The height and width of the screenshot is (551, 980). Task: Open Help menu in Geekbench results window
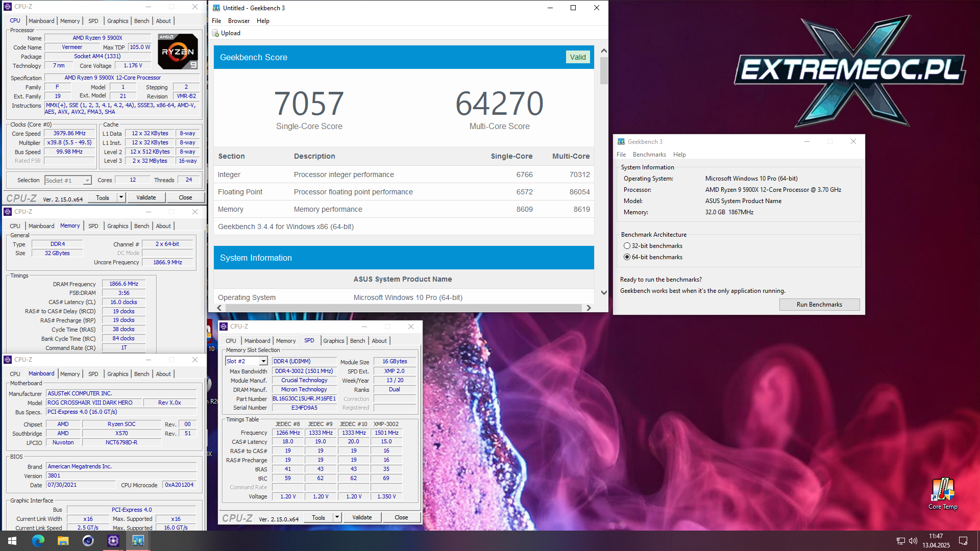coord(263,21)
